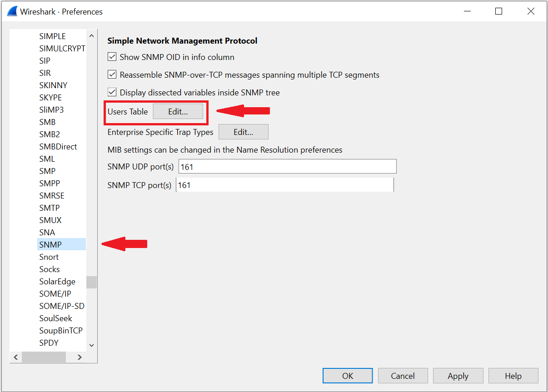Viewport: 548px width, 392px height.
Task: Open Help for SNMP preferences
Action: 513,376
